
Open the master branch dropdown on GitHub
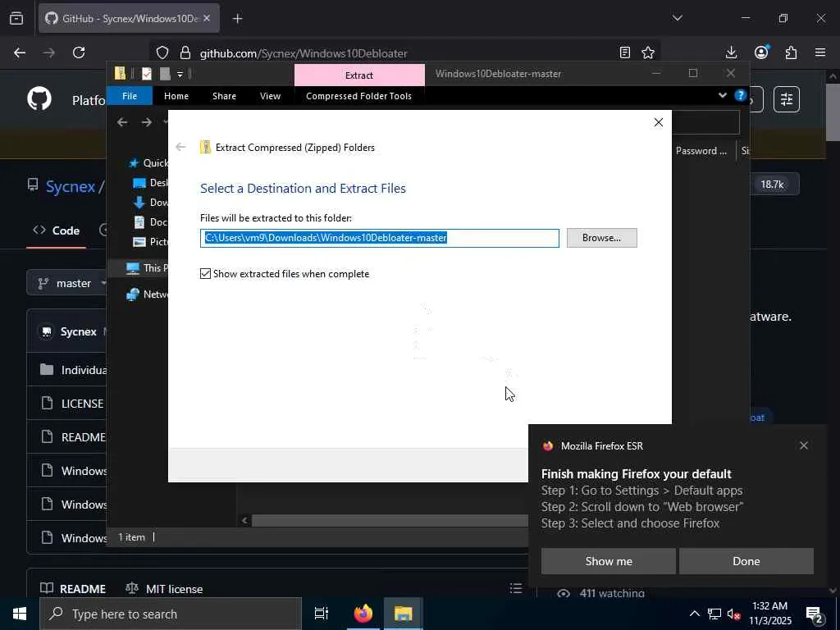point(67,283)
